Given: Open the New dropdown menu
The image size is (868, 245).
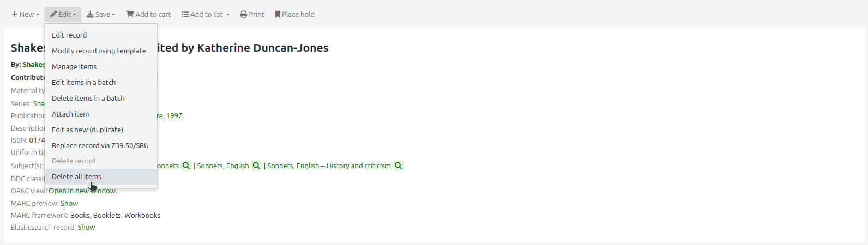Looking at the screenshot, I should pos(25,15).
